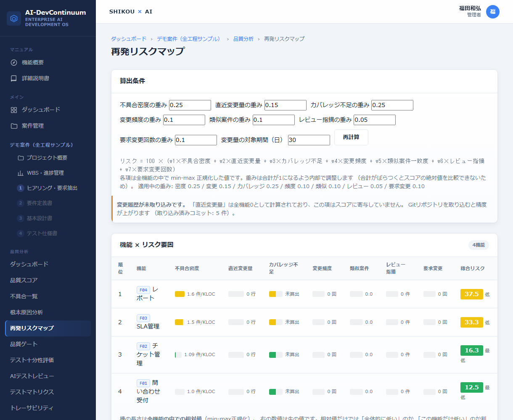Click step 3 badge beside 基本設計書
Viewport: 513px width, 420px height.
pyautogui.click(x=20, y=218)
